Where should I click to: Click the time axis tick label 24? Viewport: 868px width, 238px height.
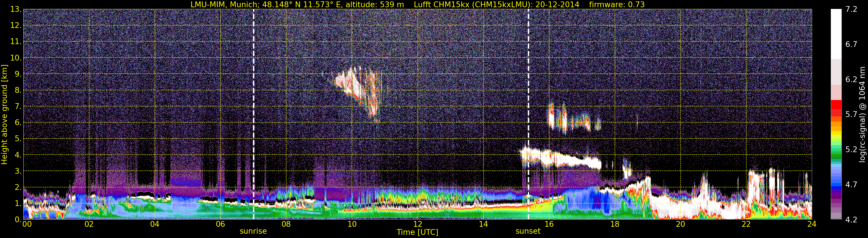point(812,224)
